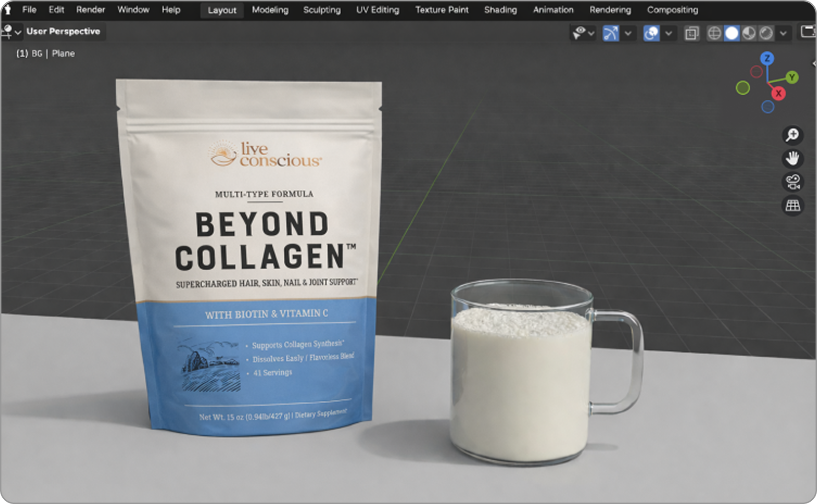Toggle the camera view icon
The width and height of the screenshot is (817, 504).
click(x=793, y=182)
